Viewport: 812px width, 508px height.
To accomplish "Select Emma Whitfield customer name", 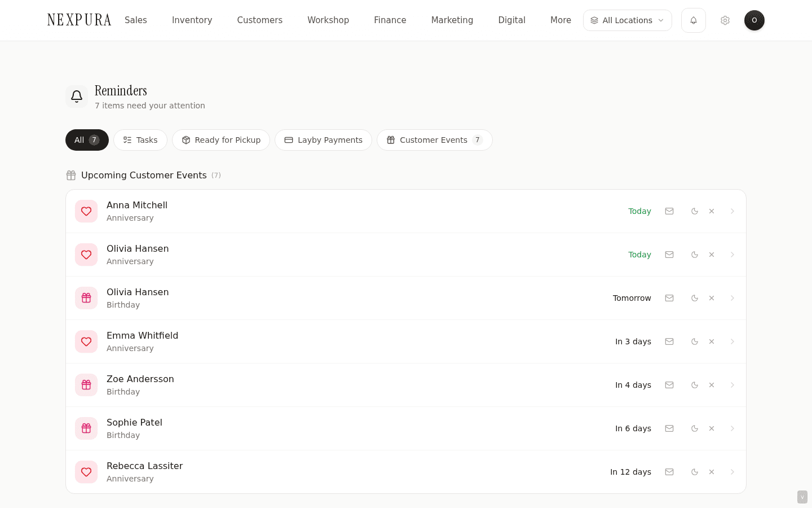I will click(x=143, y=336).
